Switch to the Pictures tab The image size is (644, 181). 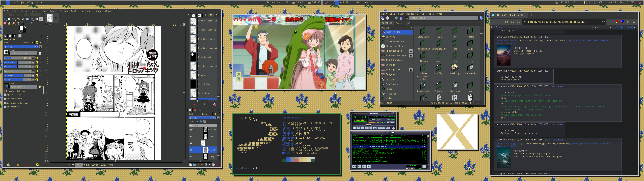pyautogui.click(x=401, y=23)
